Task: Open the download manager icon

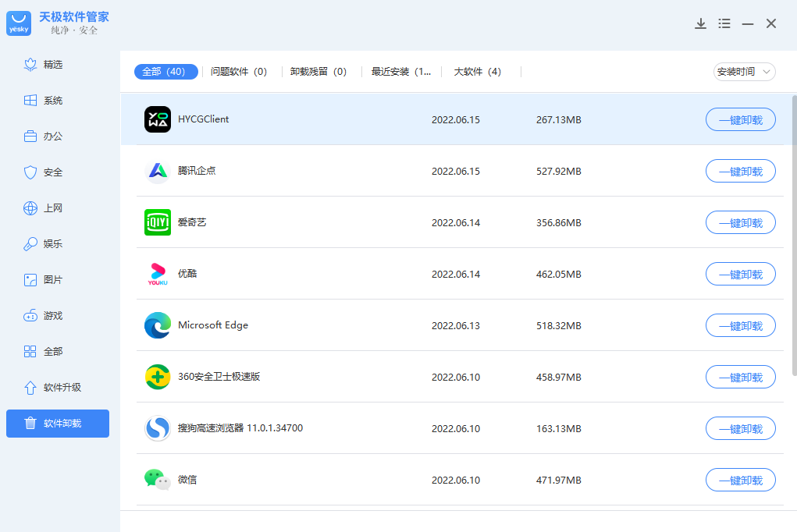Action: click(700, 23)
